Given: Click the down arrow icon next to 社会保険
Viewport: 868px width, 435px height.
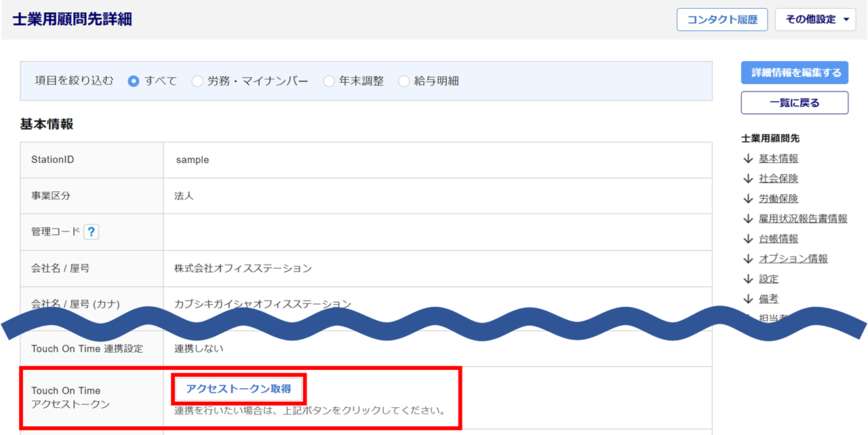Looking at the screenshot, I should tap(748, 178).
